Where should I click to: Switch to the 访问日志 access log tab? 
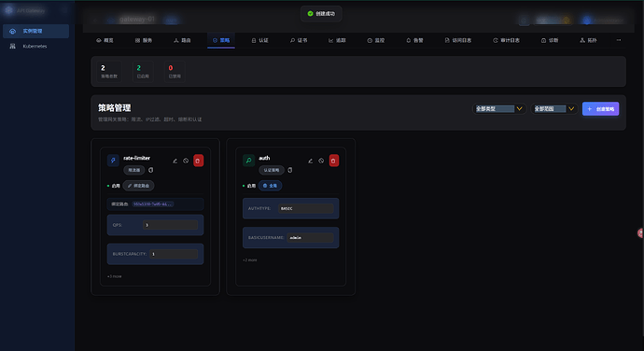click(458, 40)
